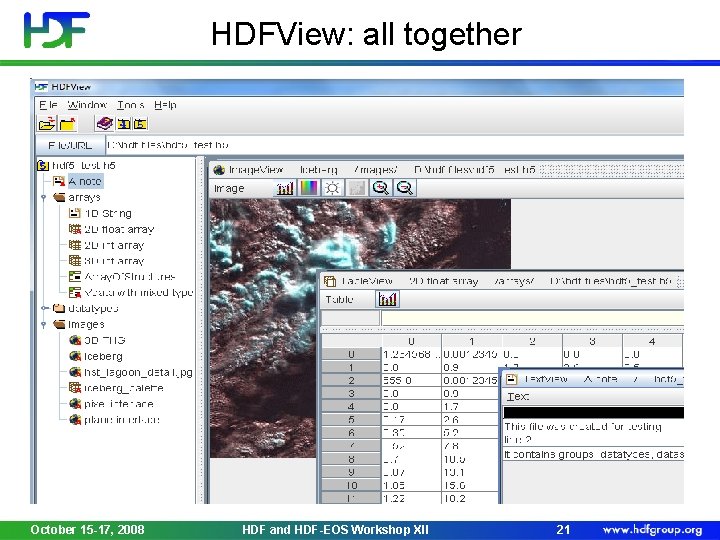Select the arrays folder
Image resolution: width=720 pixels, height=540 pixels.
(84, 197)
